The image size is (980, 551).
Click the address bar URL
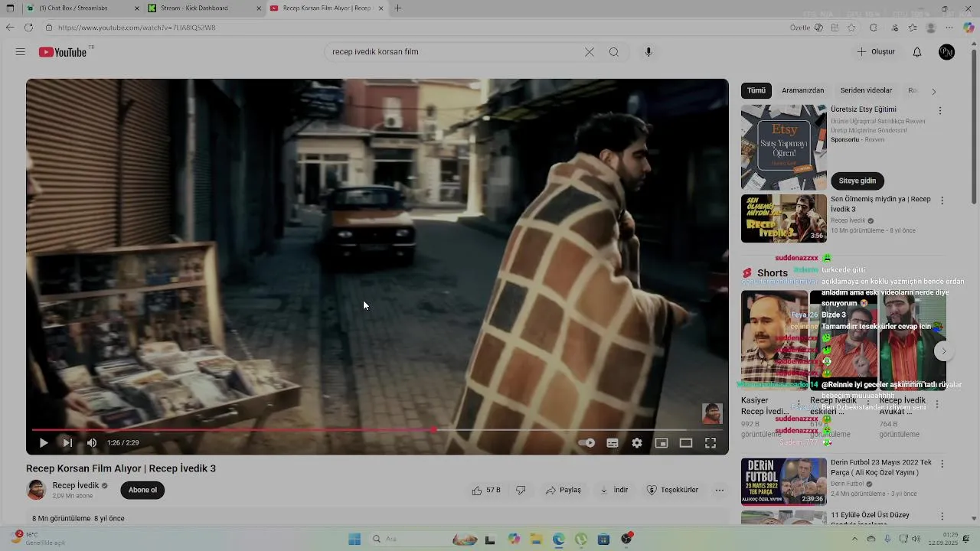136,28
